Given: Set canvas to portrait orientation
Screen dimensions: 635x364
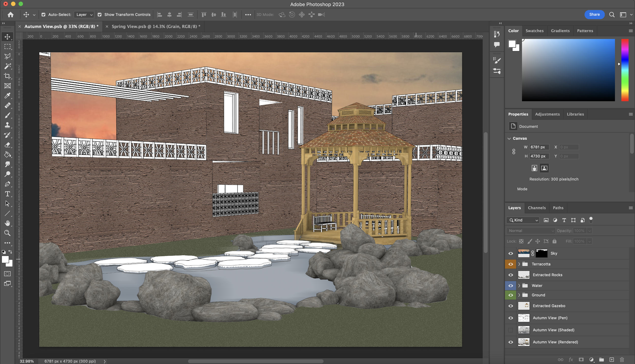Looking at the screenshot, I should click(534, 168).
